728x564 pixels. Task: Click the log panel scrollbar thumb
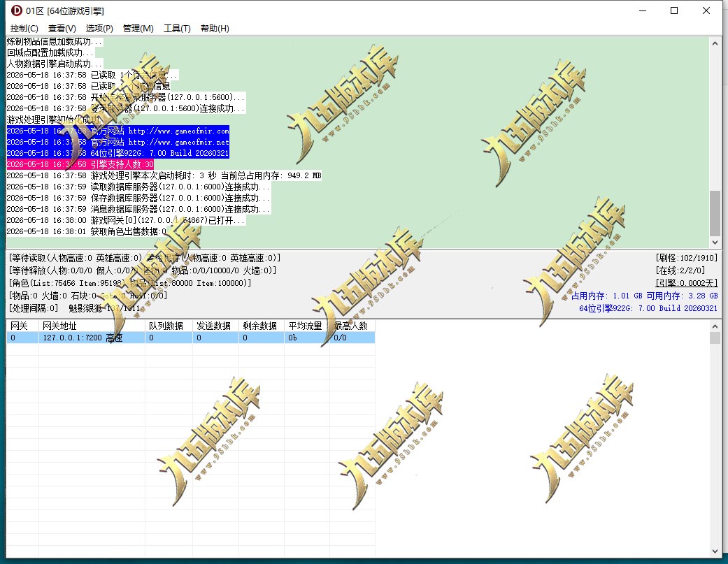pos(715,213)
